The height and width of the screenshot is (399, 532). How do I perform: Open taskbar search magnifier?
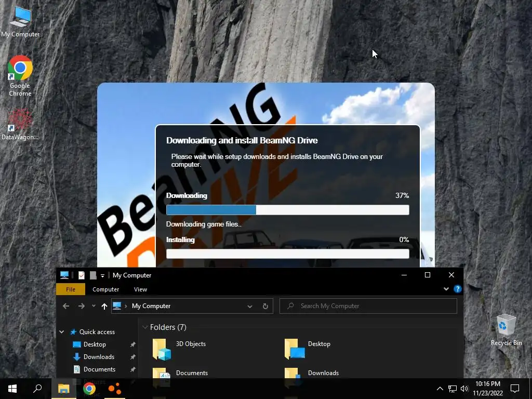tap(37, 389)
